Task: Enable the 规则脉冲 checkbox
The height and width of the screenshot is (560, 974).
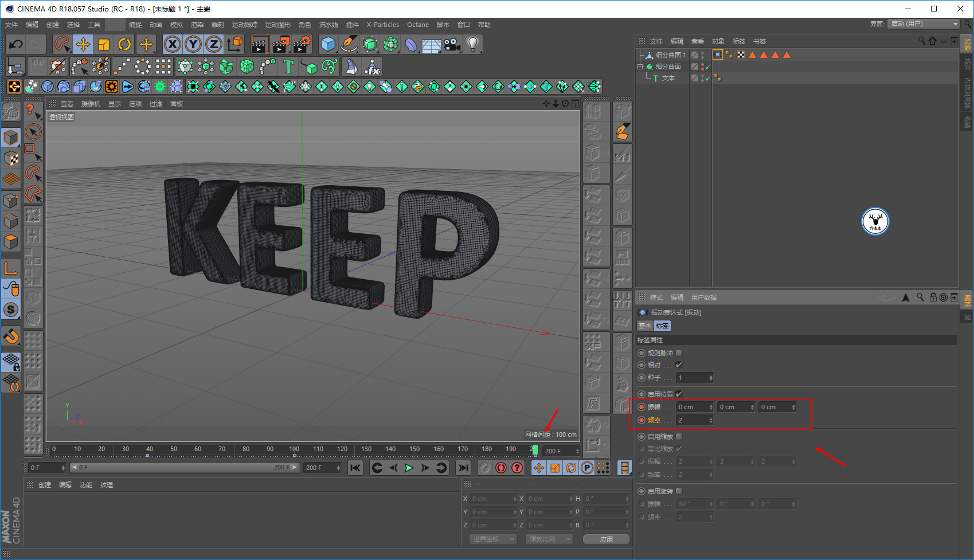Action: [x=679, y=353]
